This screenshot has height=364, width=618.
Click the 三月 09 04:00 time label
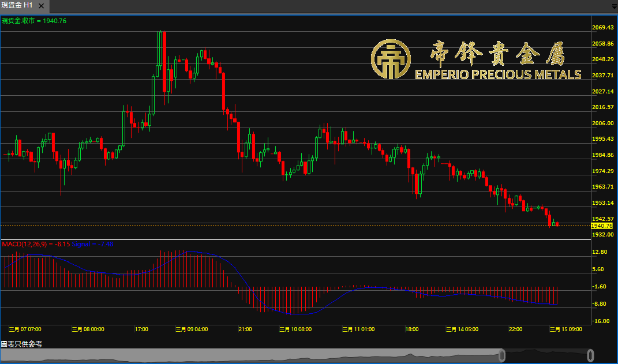192,329
